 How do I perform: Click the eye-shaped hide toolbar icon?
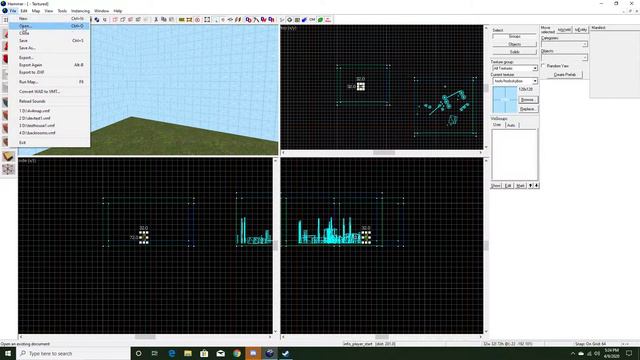[x=230, y=20]
